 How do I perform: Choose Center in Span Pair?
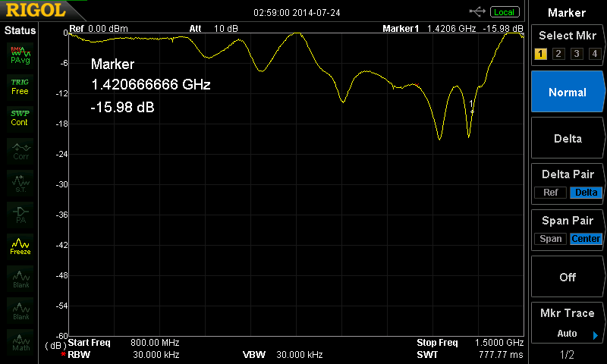pyautogui.click(x=586, y=239)
